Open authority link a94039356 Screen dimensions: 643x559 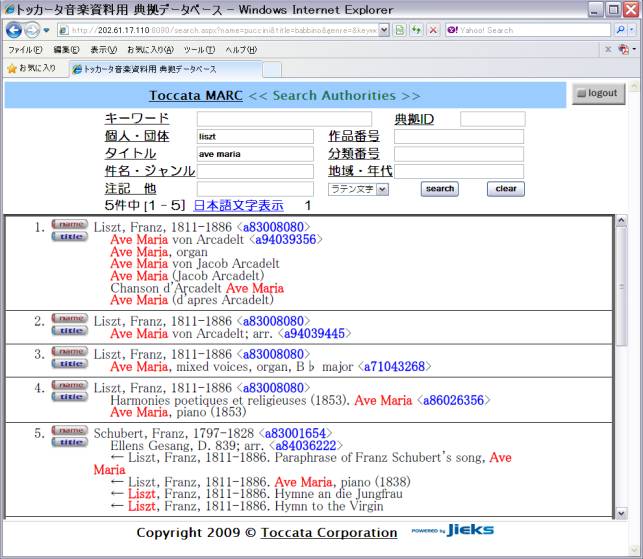point(285,239)
